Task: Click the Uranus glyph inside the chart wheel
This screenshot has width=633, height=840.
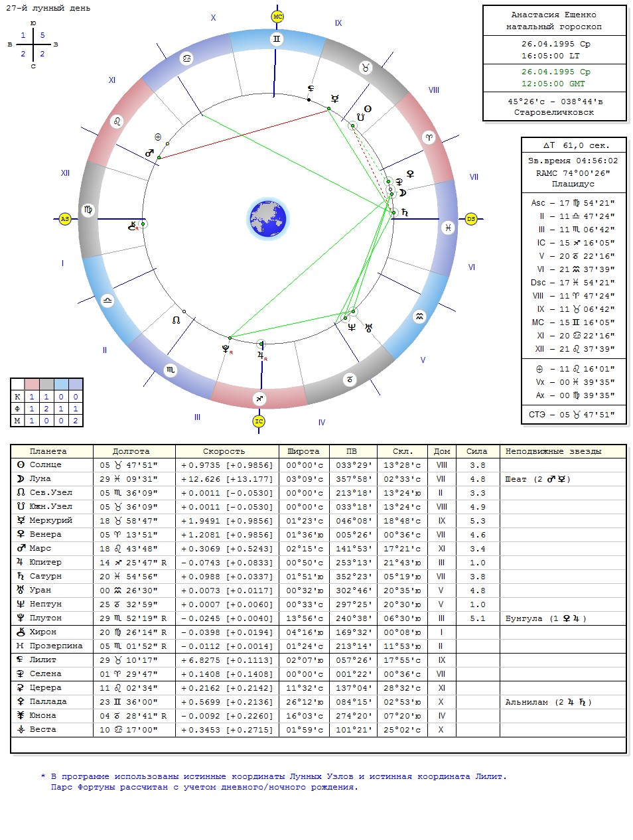Action: (x=368, y=327)
